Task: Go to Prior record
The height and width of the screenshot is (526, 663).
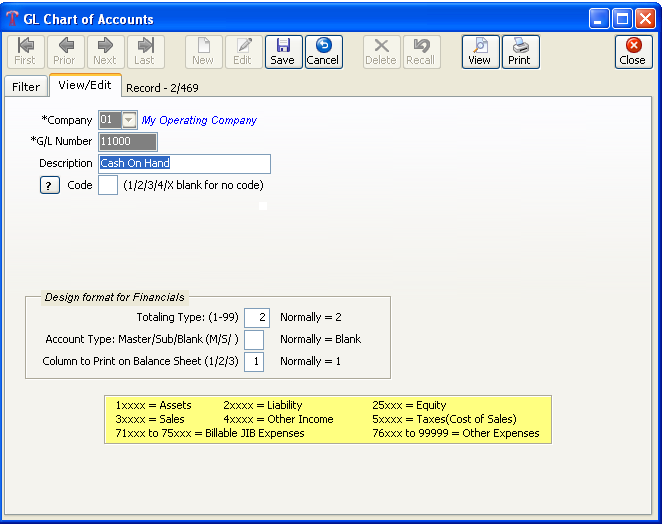Action: 65,52
